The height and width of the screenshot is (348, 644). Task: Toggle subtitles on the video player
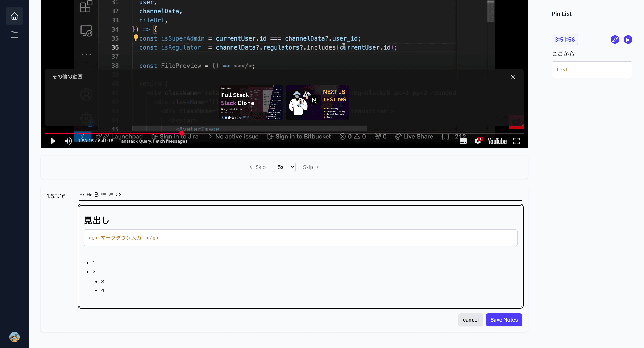(463, 141)
